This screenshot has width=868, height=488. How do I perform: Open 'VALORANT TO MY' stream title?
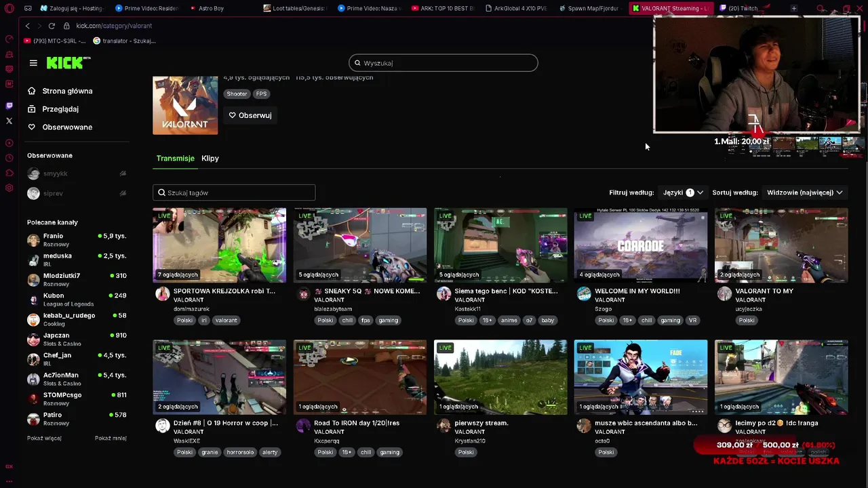tap(764, 291)
